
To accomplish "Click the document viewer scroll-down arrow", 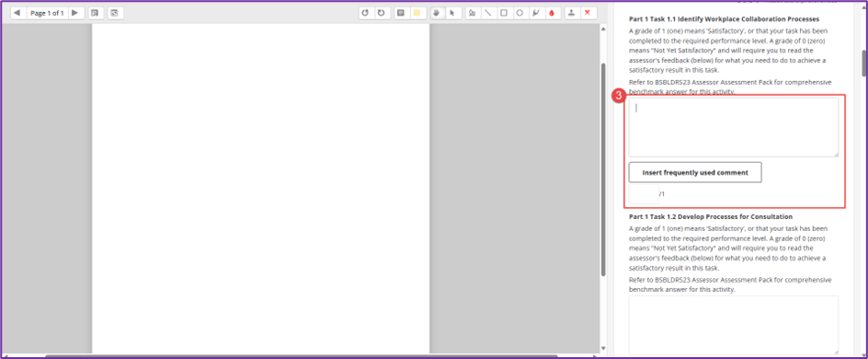I will [x=603, y=348].
